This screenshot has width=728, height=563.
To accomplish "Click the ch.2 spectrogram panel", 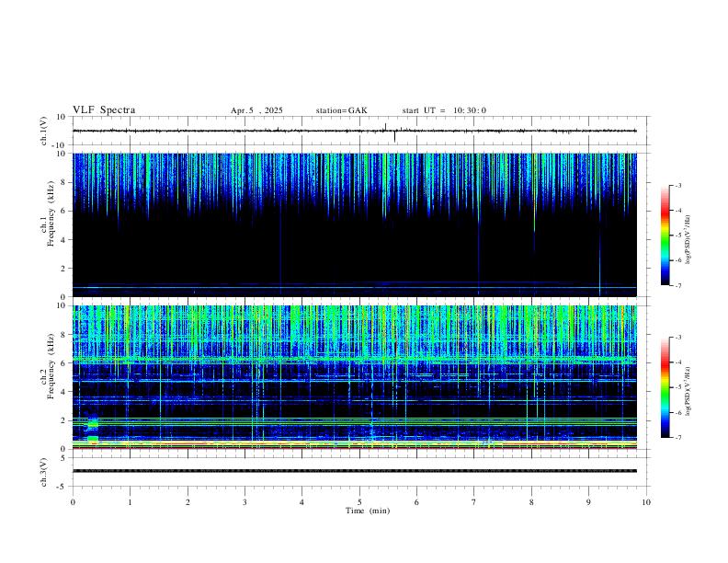I will 355,377.
